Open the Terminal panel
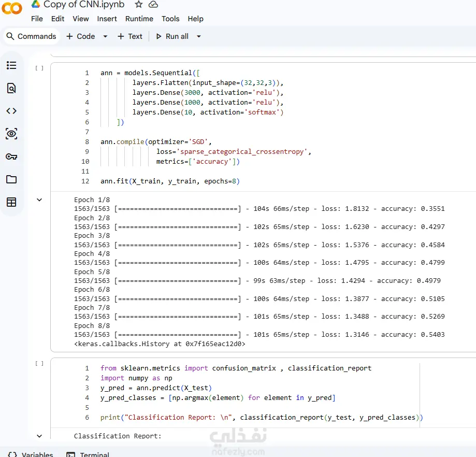This screenshot has width=476, height=457. tap(88, 454)
